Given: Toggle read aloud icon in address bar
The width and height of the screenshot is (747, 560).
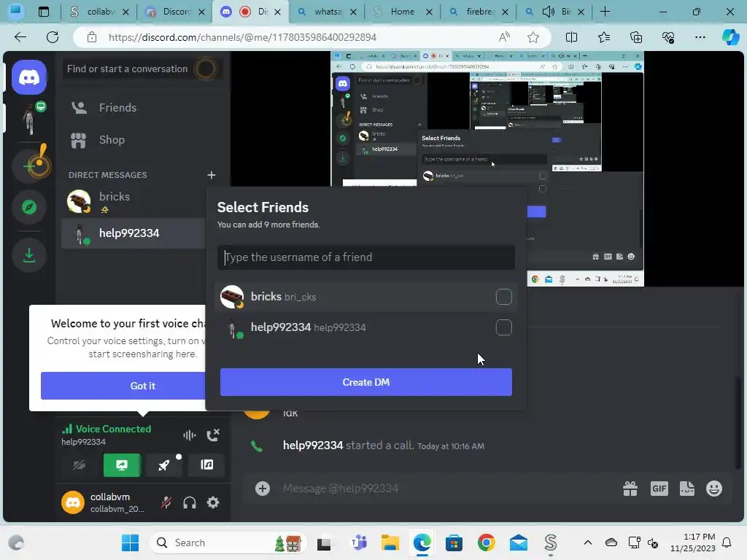Looking at the screenshot, I should tap(505, 37).
